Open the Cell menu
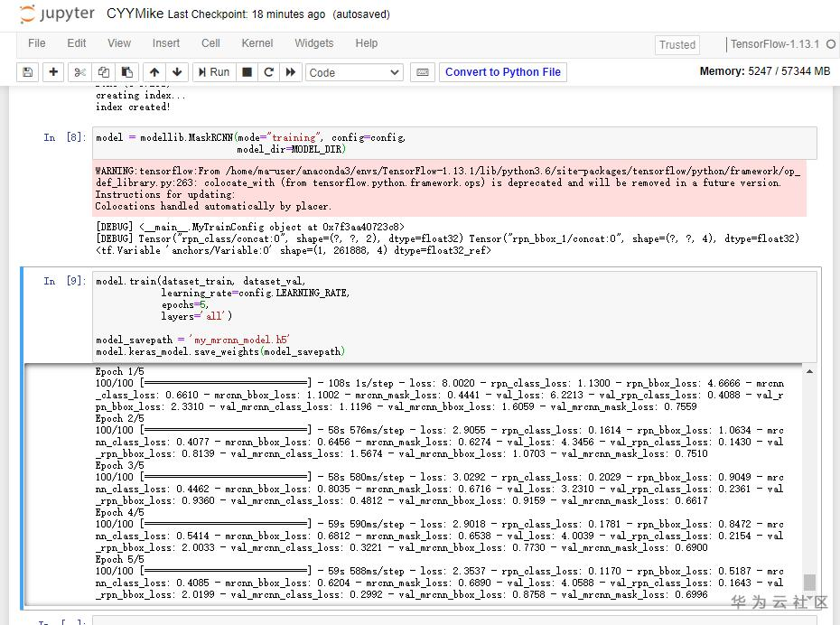The image size is (840, 625). point(210,43)
